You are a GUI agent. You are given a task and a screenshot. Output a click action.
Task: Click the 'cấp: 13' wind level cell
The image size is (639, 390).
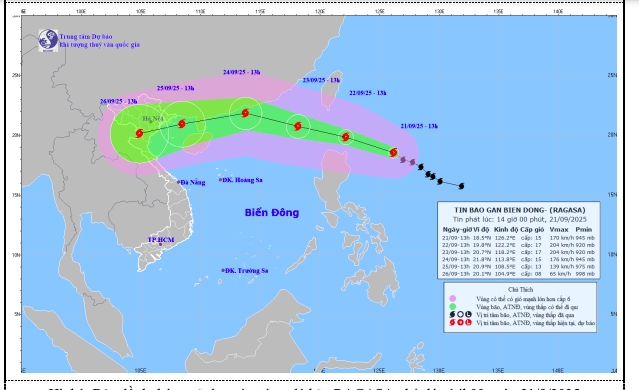[531, 267]
